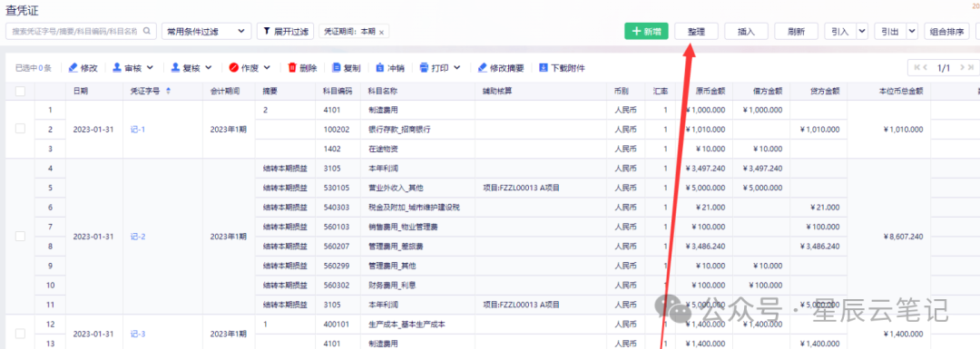Click the 复制 copy toolbar item
Screen dimensions: 980x349
[x=347, y=67]
